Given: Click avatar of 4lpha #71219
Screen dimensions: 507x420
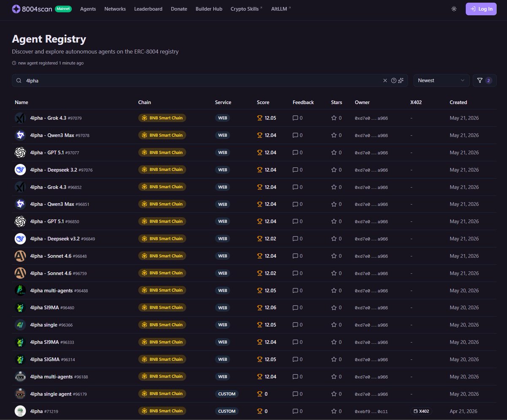Looking at the screenshot, I should [x=20, y=411].
